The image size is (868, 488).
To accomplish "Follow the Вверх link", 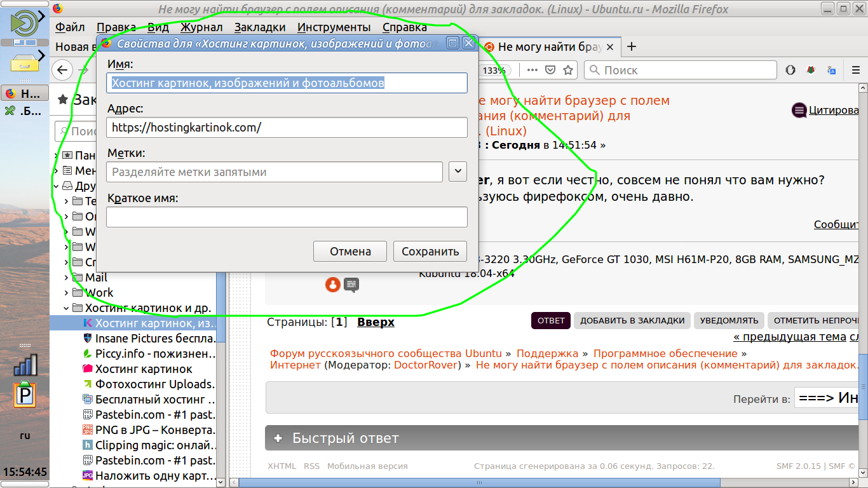I will 376,322.
